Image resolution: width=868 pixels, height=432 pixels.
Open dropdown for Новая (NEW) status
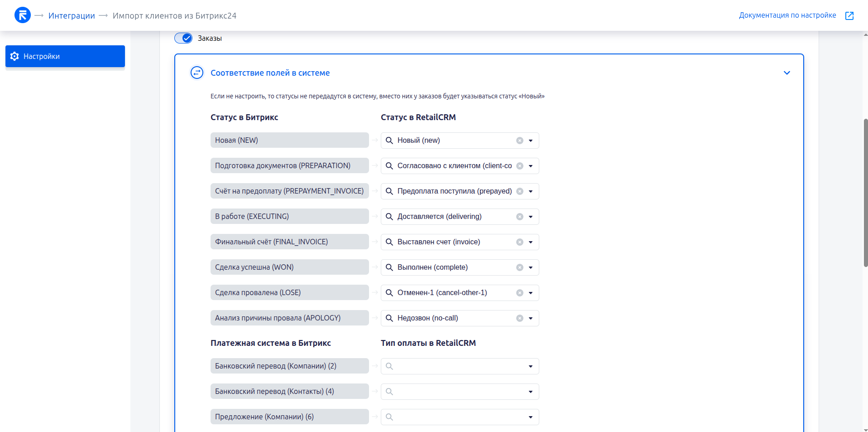(x=531, y=141)
